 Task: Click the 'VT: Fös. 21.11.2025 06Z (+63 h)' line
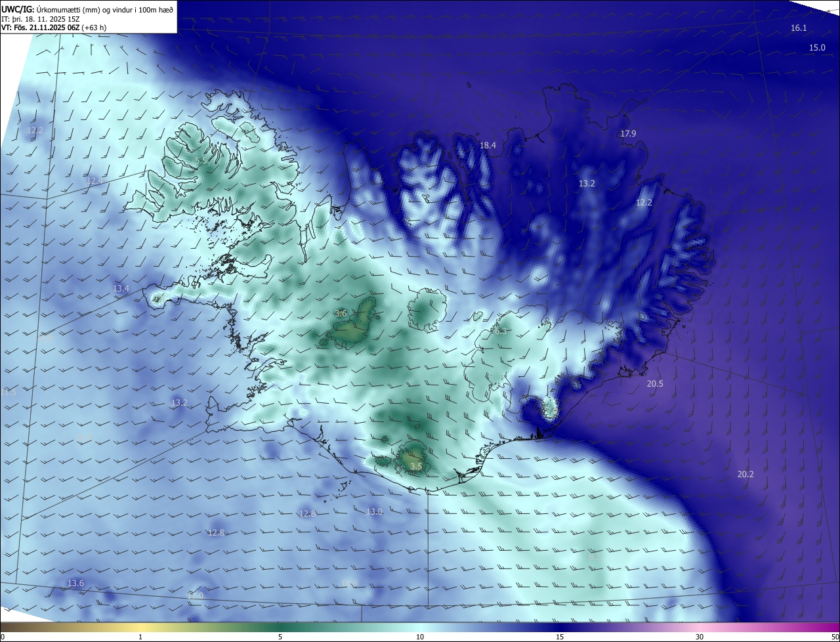click(x=54, y=28)
